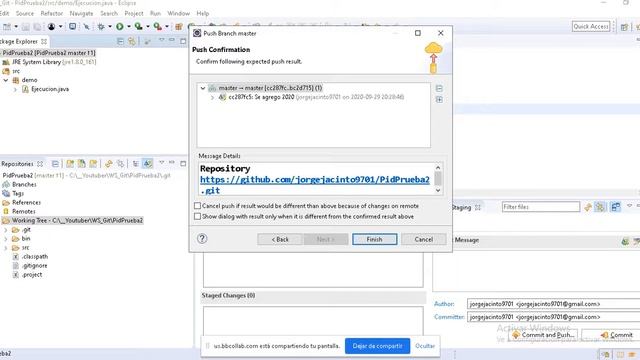This screenshot has height=360, width=640.
Task: Open the GitHub PidPrueba2 repository link
Action: click(315, 185)
